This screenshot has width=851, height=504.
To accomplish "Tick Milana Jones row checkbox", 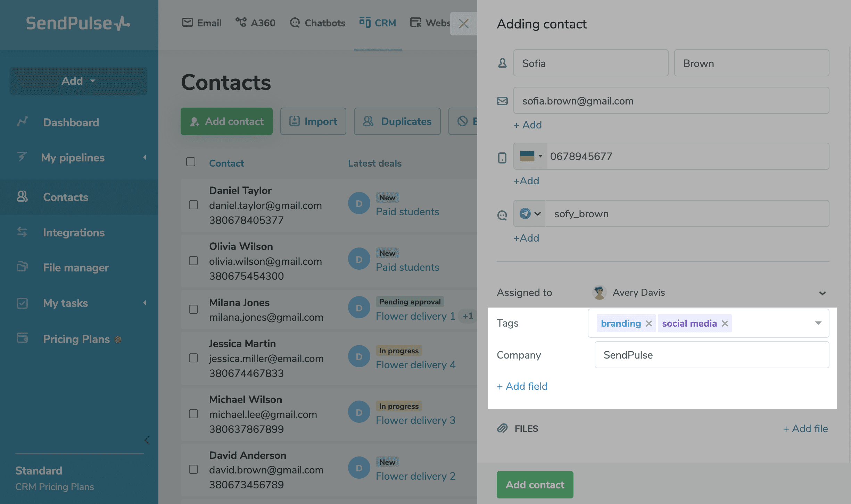I will [193, 309].
